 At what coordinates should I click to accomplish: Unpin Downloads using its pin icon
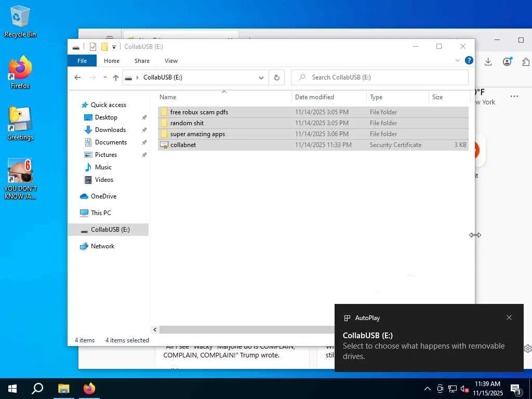point(144,130)
